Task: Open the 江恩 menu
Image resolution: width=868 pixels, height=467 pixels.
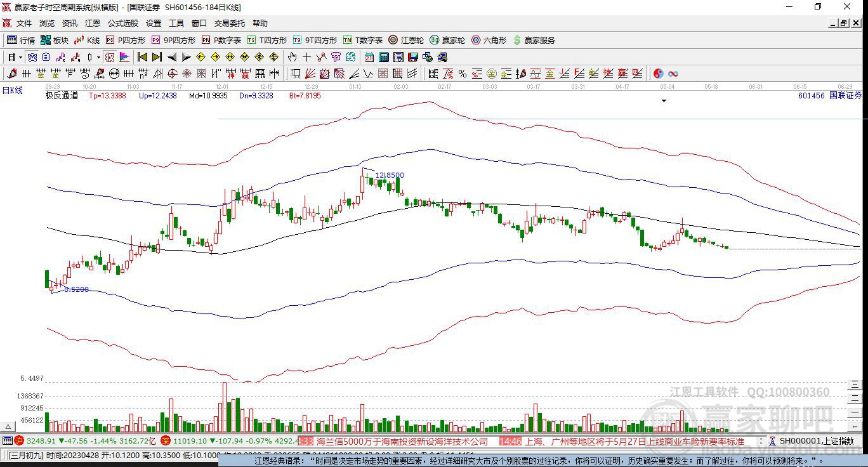Action: pos(93,23)
